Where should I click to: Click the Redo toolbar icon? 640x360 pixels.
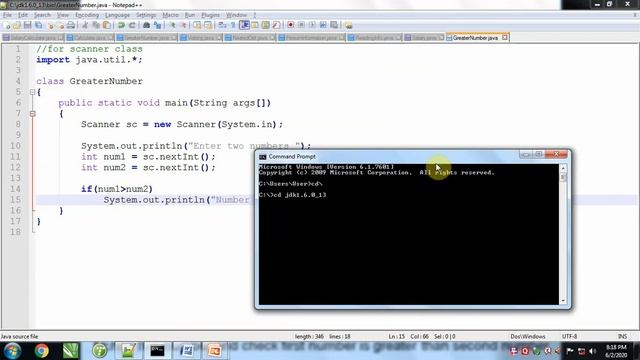(x=132, y=25)
